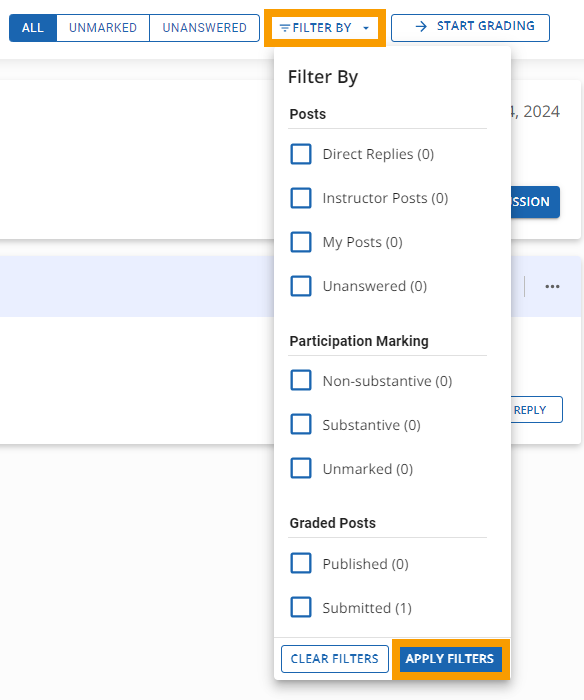Expand the Filter By dropdown arrow
This screenshot has height=700, width=584.
click(366, 28)
